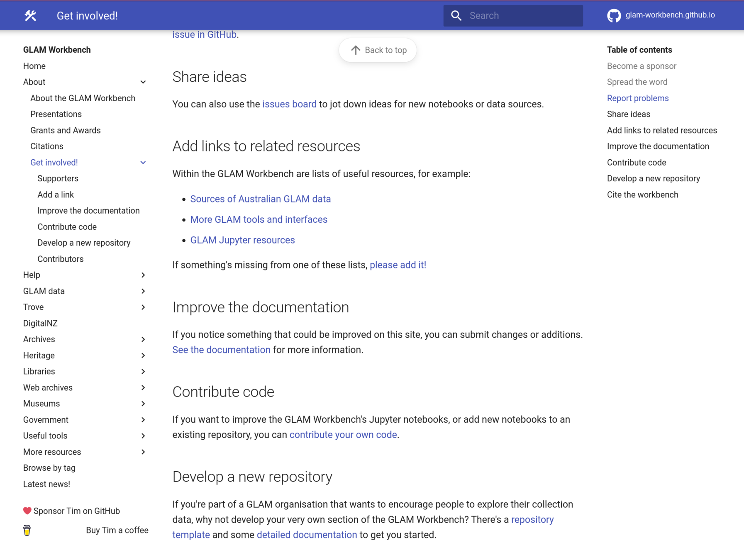Open Add a link sidebar page
Viewport: 744px width, 560px height.
coord(56,195)
